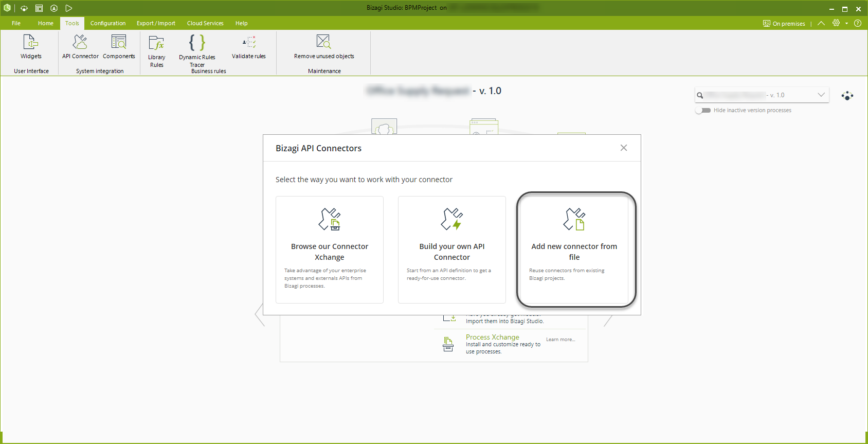Switch to the Home tab

[x=46, y=23]
